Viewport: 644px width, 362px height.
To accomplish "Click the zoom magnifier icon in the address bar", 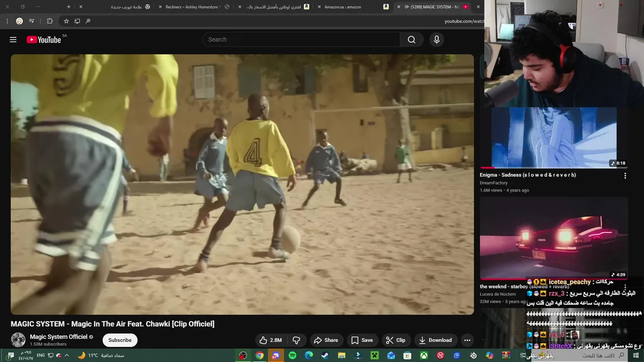I will (x=88, y=21).
